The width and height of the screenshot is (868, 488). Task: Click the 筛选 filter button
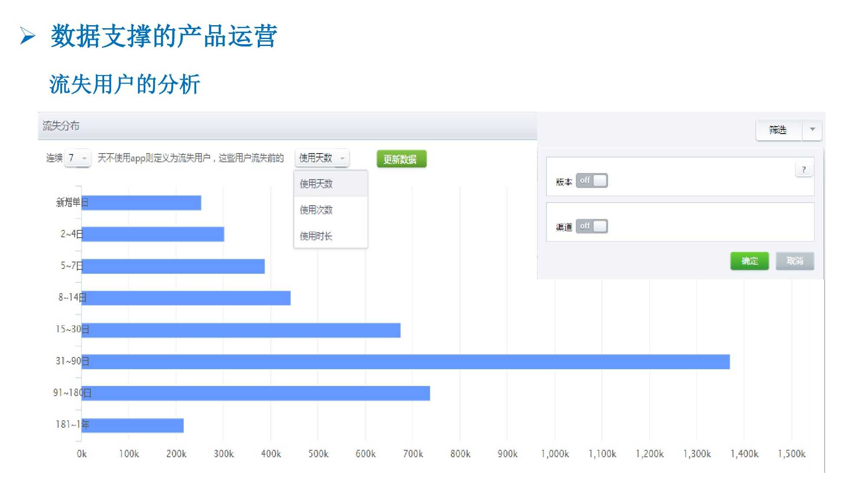[778, 130]
